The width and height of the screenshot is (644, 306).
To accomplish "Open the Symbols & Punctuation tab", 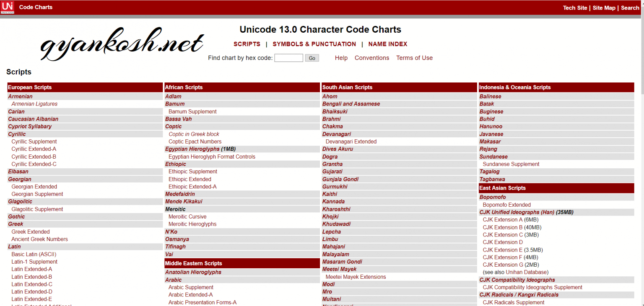I will pos(314,44).
